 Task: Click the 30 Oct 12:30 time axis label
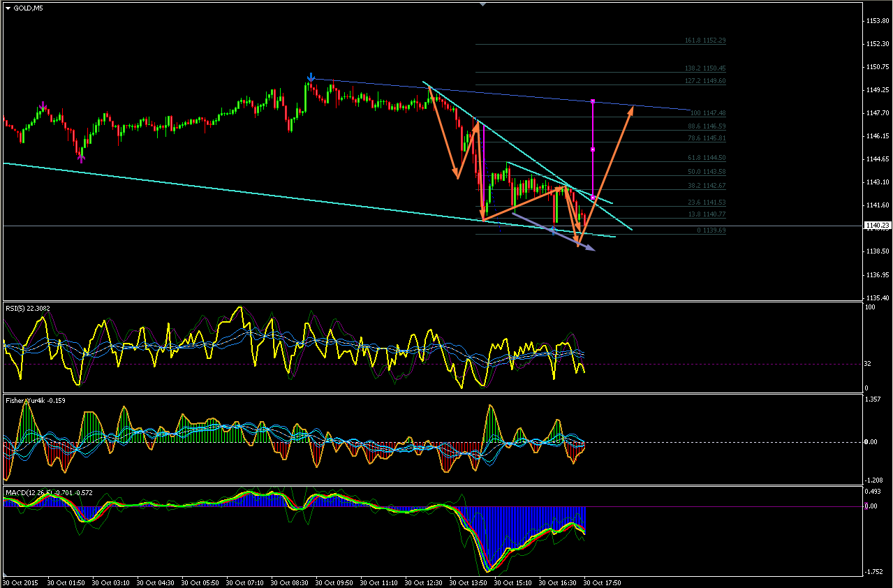(425, 582)
